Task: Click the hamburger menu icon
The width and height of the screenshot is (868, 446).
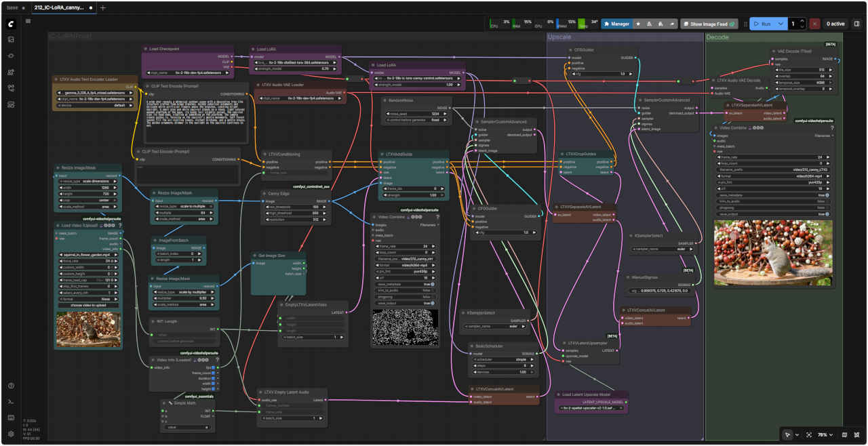Action: coord(28,21)
